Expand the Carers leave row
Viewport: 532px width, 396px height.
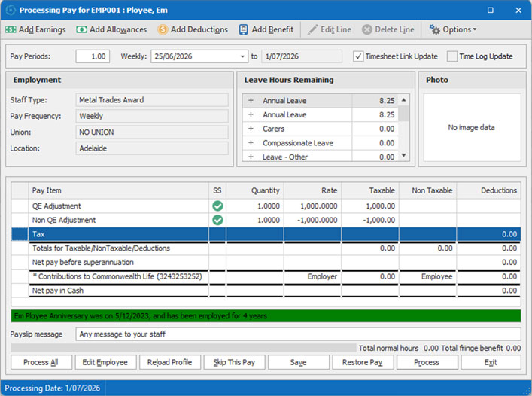(x=251, y=129)
